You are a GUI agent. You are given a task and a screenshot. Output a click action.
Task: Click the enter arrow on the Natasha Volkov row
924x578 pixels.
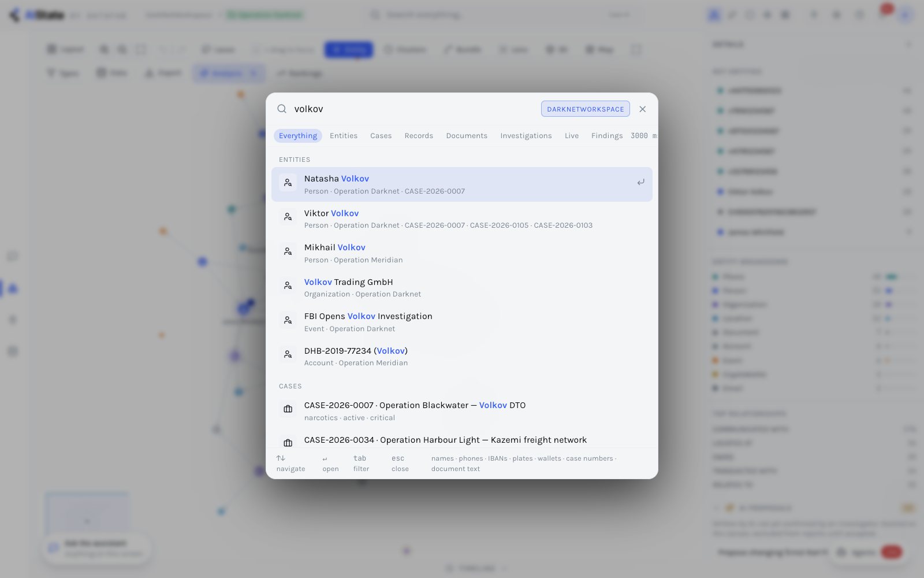(x=640, y=182)
